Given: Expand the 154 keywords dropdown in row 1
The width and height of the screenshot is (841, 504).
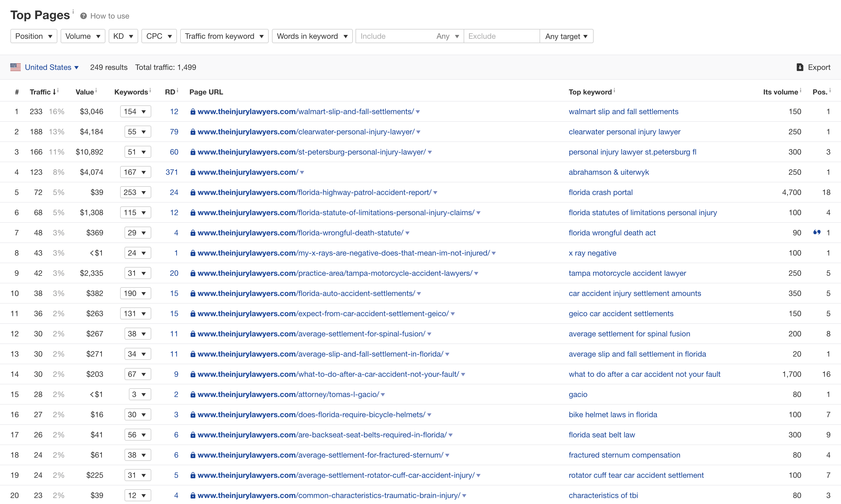Looking at the screenshot, I should (x=135, y=111).
